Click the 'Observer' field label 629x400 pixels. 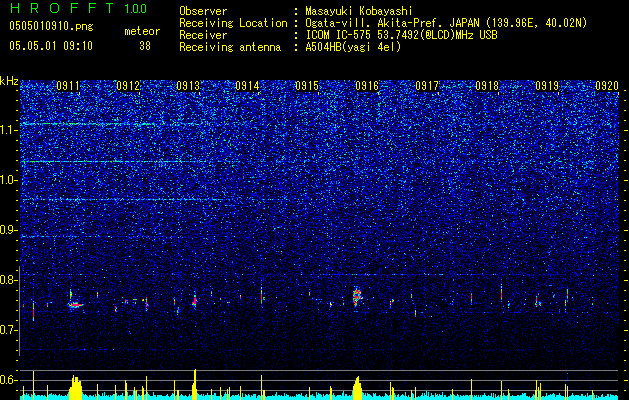click(x=203, y=11)
